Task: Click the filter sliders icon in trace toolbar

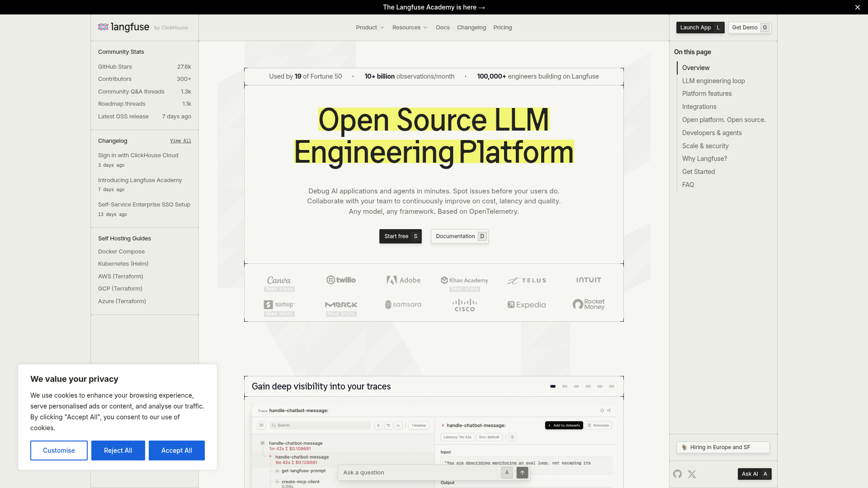Action: pos(388,425)
